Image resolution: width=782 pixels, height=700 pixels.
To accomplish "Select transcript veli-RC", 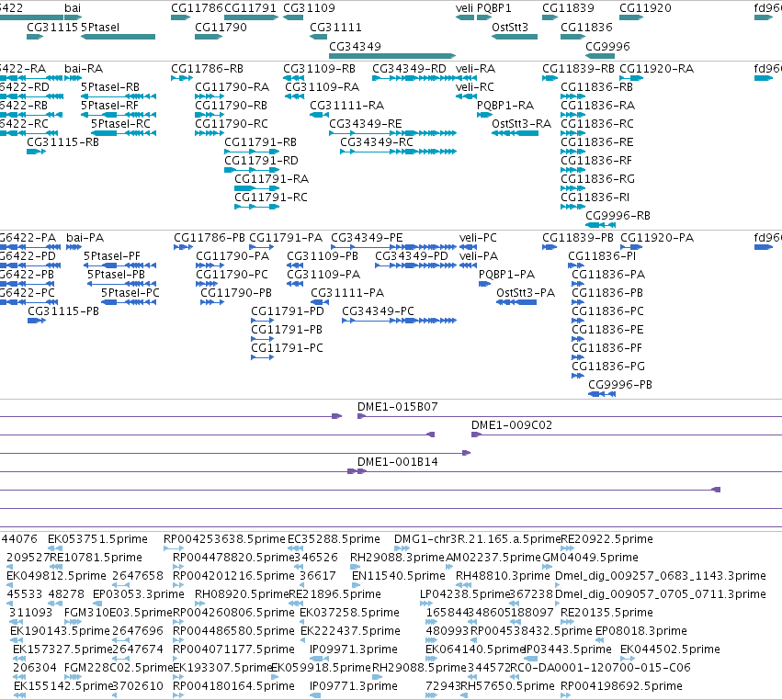I will coord(475,86).
